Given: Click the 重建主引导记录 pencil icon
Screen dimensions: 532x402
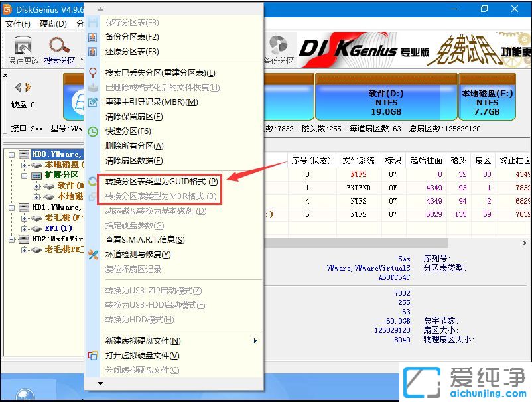Looking at the screenshot, I should click(x=93, y=101).
